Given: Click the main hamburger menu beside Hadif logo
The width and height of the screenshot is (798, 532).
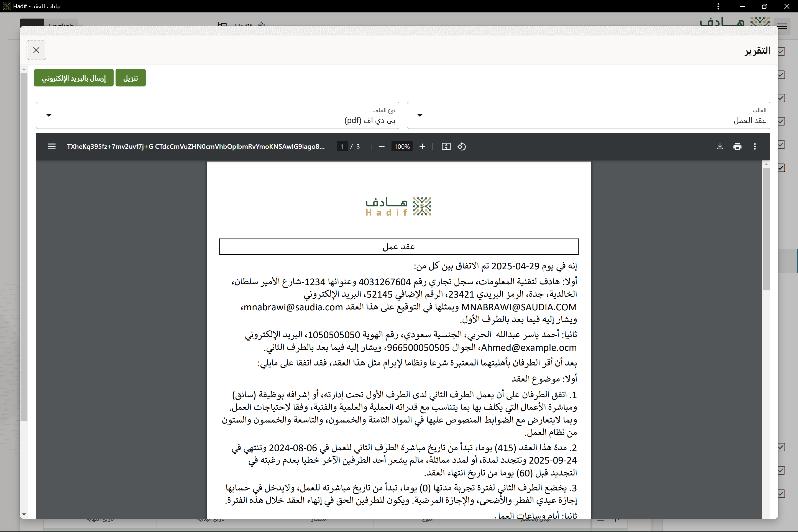Looking at the screenshot, I should point(782,27).
